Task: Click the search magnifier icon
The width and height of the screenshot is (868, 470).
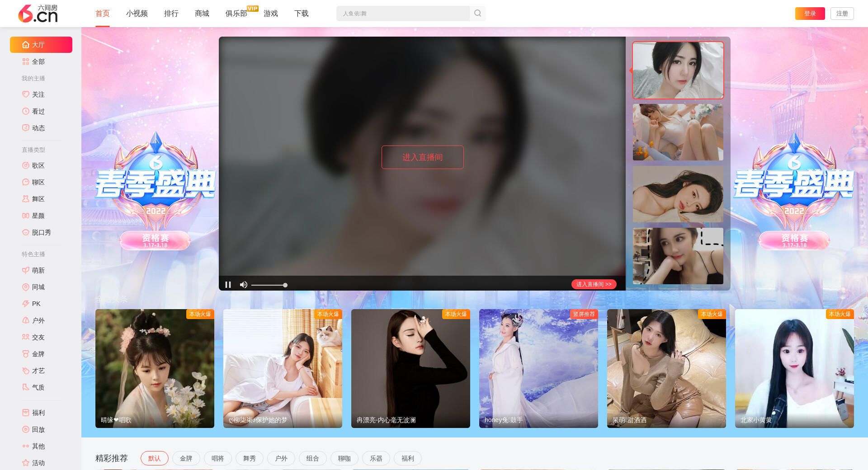Action: 477,14
